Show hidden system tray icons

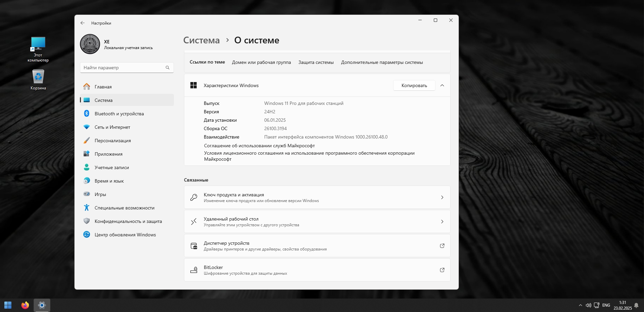coord(580,305)
